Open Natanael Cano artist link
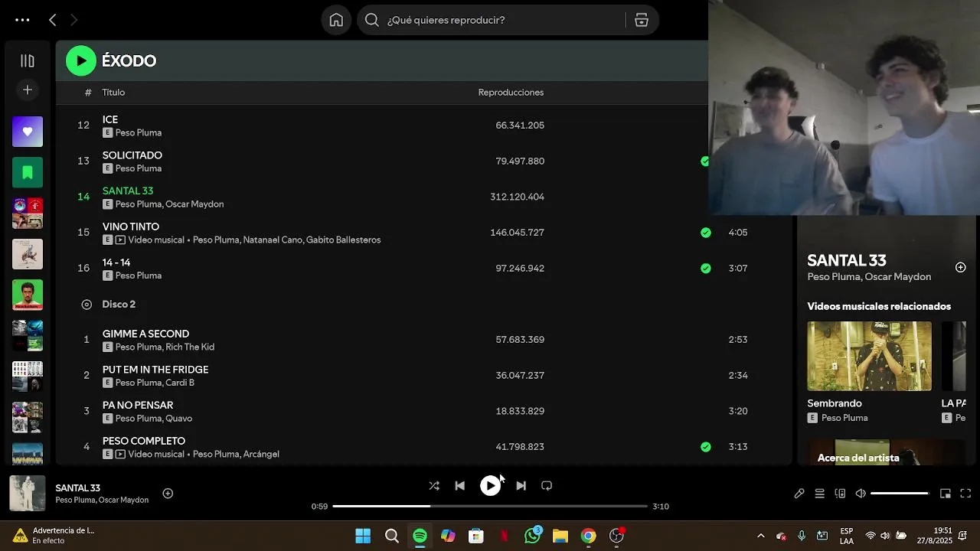This screenshot has height=551, width=980. pyautogui.click(x=272, y=240)
